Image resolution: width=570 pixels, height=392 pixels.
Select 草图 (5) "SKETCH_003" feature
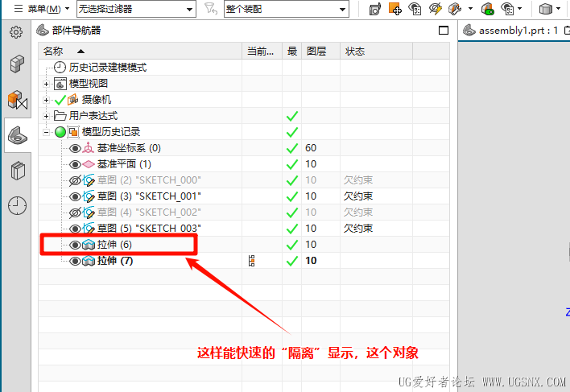point(149,228)
